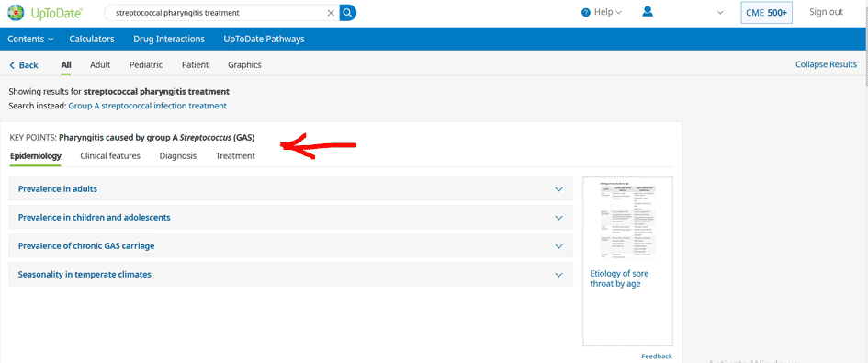Switch to the Treatment tab
868x363 pixels.
tap(235, 155)
